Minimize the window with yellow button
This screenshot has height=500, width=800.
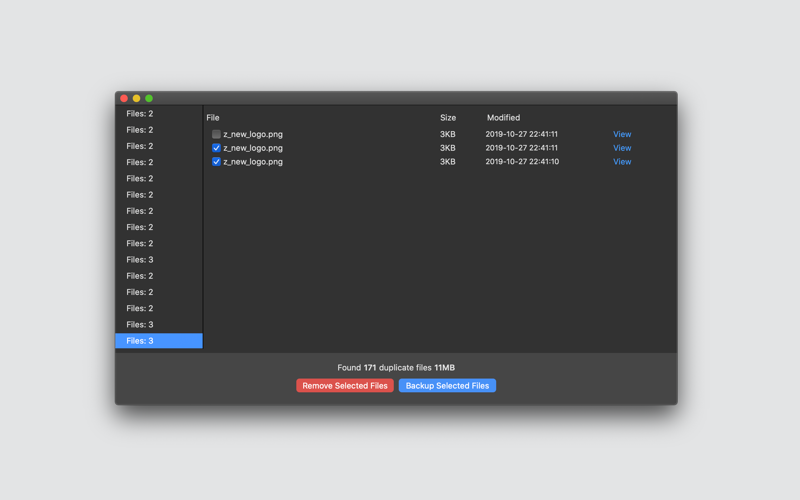[x=136, y=98]
